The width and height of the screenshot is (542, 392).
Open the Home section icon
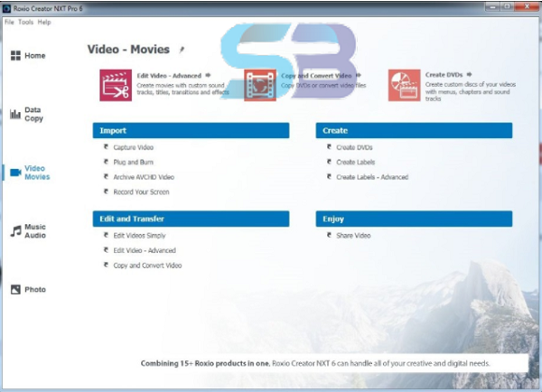15,55
